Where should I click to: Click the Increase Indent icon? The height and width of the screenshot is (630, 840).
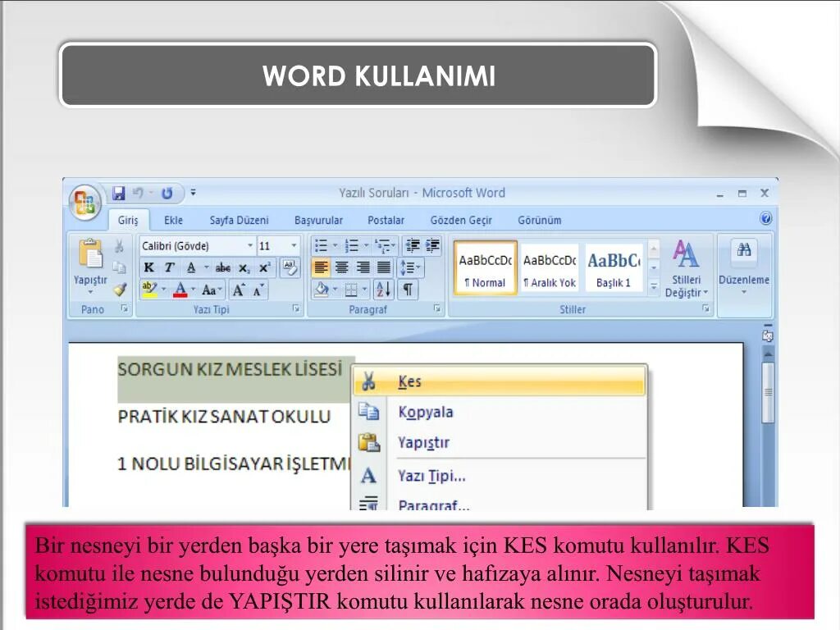(433, 245)
